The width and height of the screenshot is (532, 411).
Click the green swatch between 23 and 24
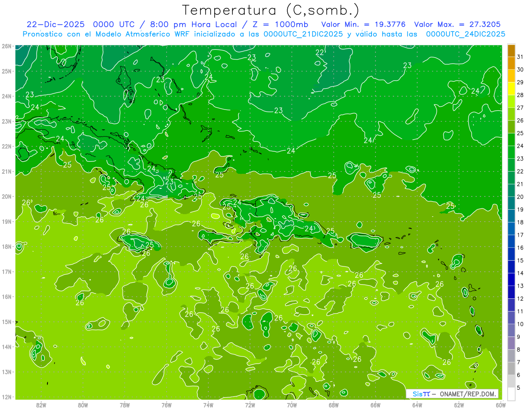(511, 153)
